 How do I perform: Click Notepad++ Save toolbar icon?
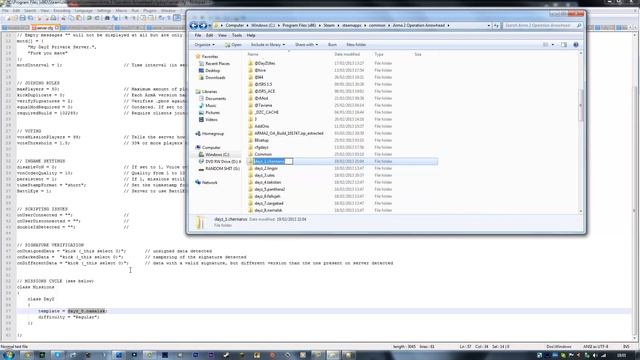pos(22,18)
